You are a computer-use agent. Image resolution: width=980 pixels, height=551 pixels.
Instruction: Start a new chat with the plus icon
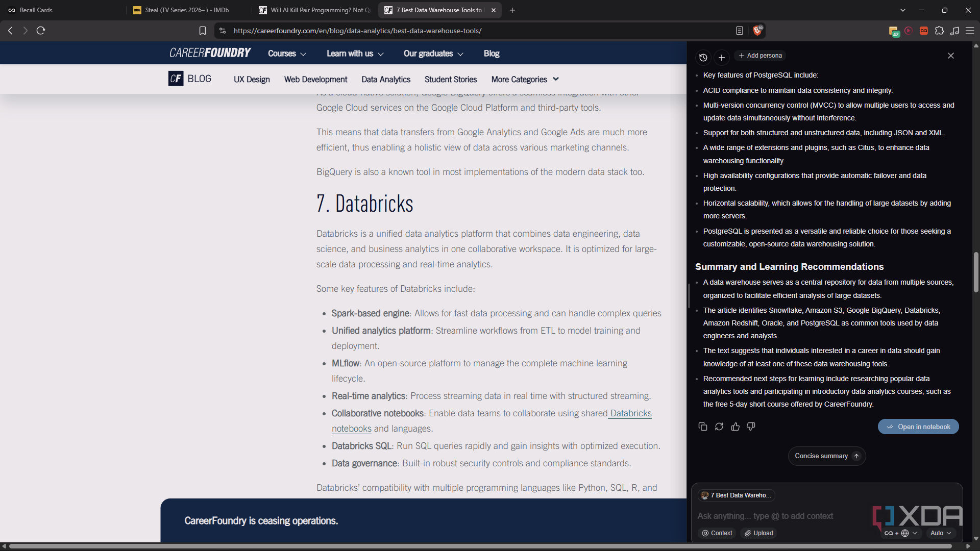(x=721, y=57)
